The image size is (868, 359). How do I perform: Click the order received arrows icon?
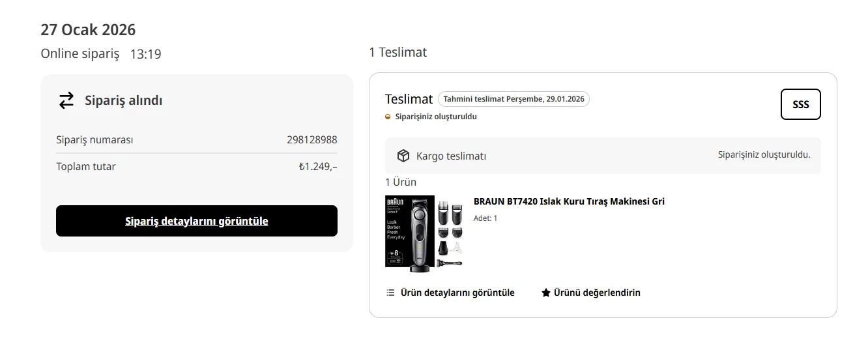pyautogui.click(x=66, y=100)
